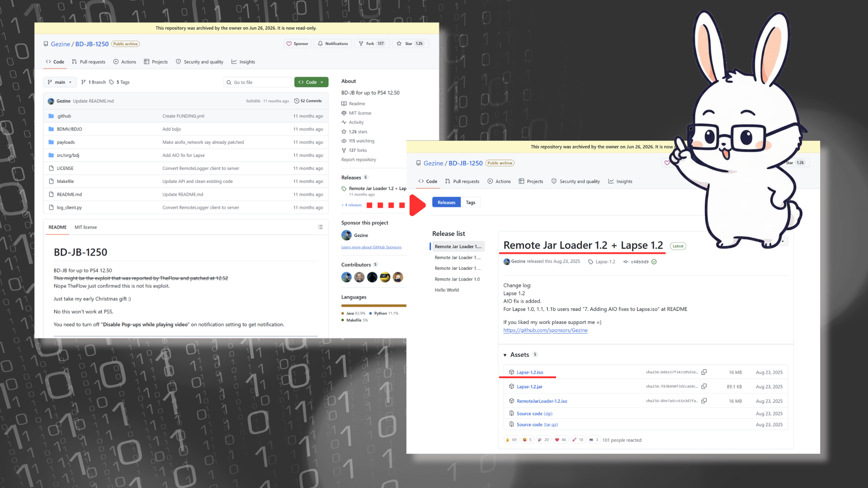Open the 115 watching link
This screenshot has width=868, height=488.
tap(358, 141)
